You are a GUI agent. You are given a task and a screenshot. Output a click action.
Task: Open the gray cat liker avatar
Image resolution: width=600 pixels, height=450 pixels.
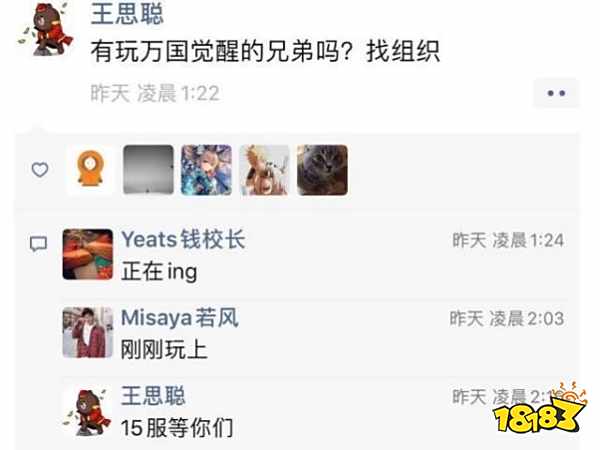(322, 170)
